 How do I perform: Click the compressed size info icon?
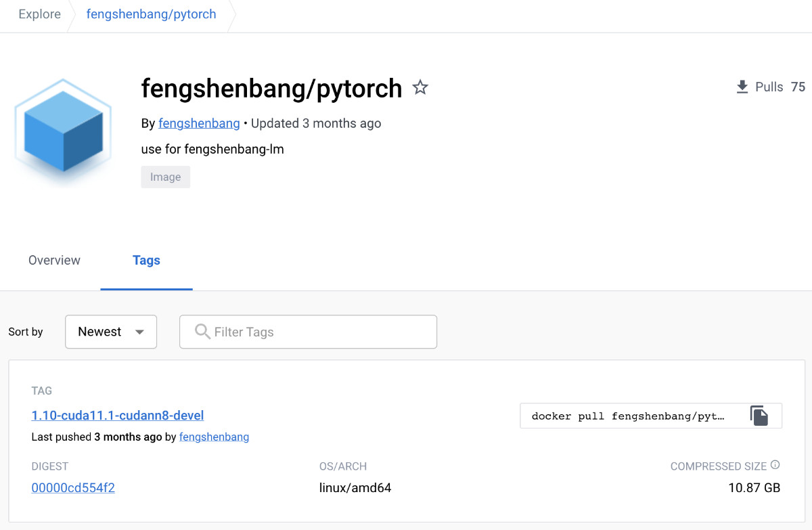[775, 465]
